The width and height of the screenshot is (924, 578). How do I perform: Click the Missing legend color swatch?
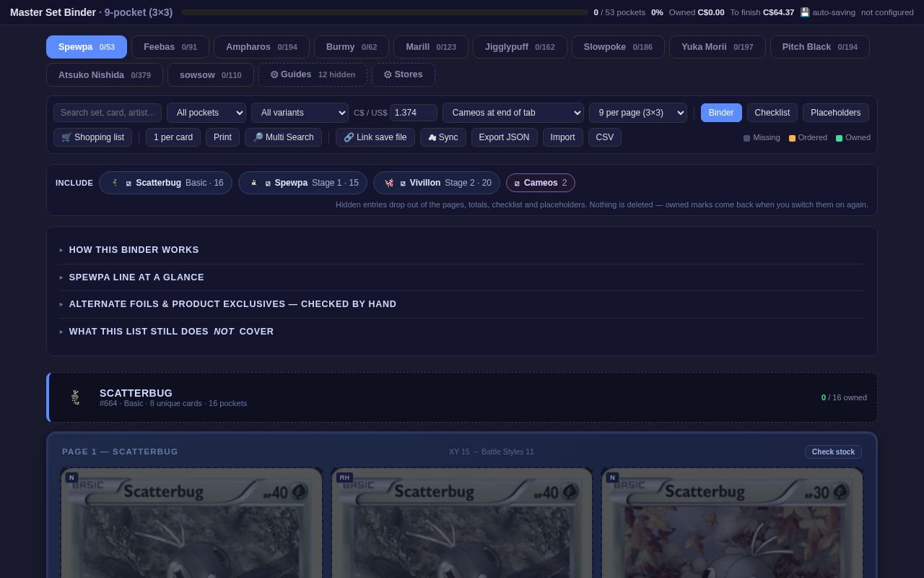[746, 138]
